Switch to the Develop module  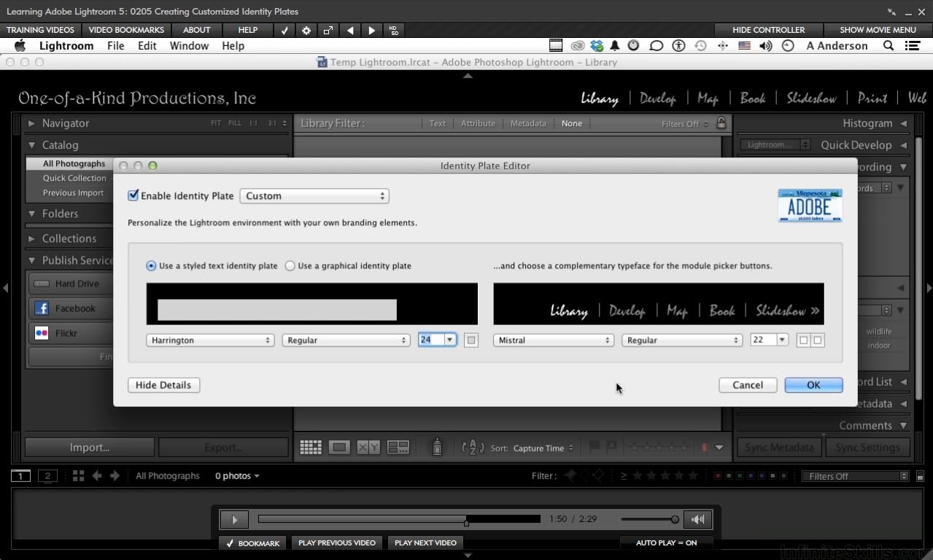(657, 98)
